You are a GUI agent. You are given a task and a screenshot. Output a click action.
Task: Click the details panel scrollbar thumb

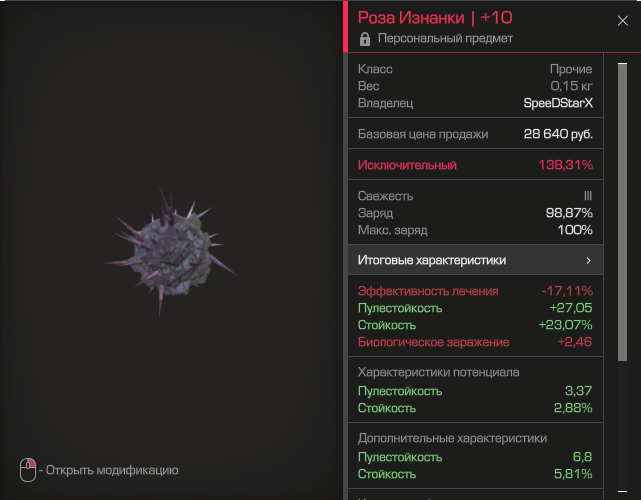tap(622, 212)
